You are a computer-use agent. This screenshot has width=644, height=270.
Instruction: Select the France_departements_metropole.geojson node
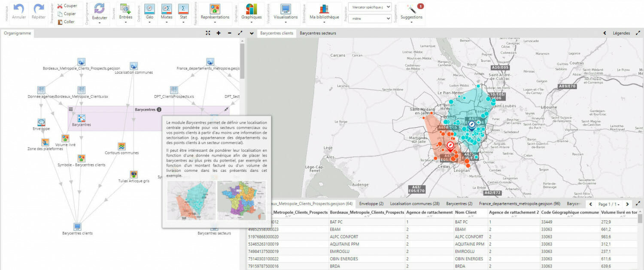210,62
